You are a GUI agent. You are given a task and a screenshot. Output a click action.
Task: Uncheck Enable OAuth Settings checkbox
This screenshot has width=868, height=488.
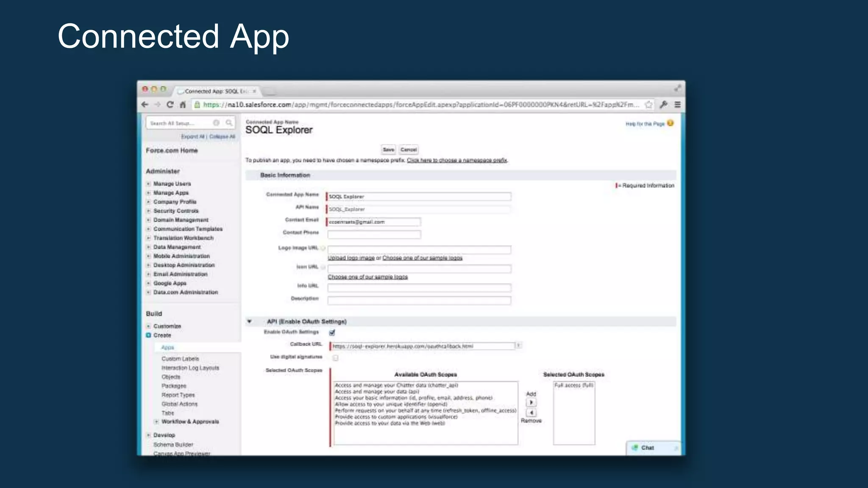332,333
